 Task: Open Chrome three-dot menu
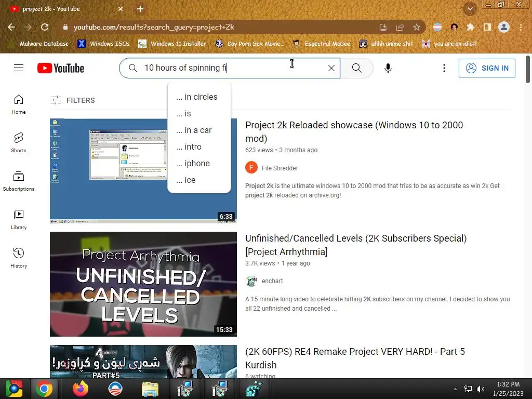click(x=521, y=27)
